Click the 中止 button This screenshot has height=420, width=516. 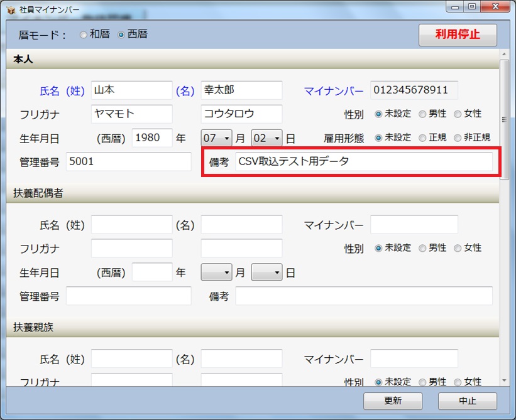pos(468,401)
